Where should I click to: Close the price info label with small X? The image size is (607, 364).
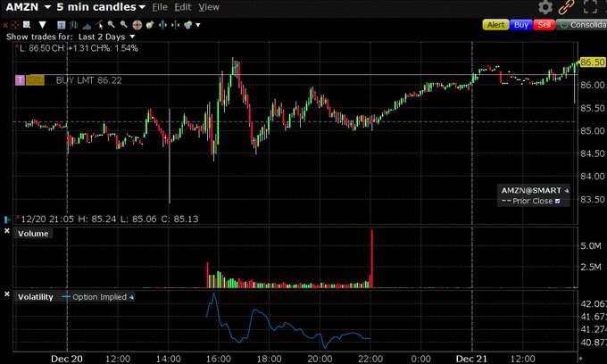point(17,46)
